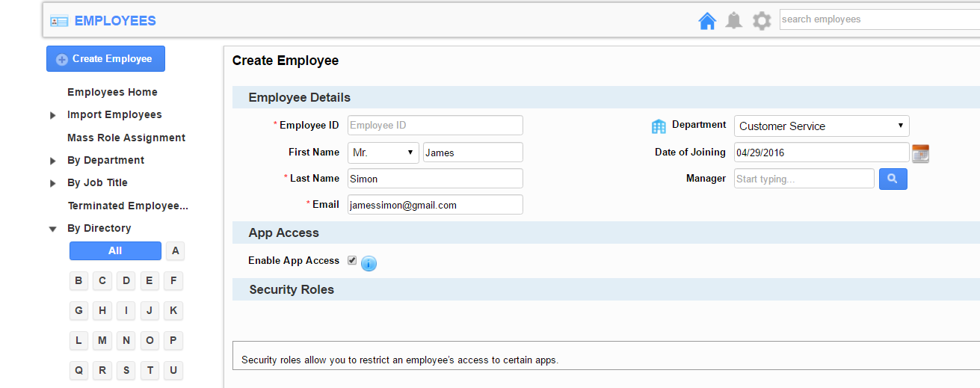980x388 pixels.
Task: Go to Home via house icon
Action: coord(707,21)
